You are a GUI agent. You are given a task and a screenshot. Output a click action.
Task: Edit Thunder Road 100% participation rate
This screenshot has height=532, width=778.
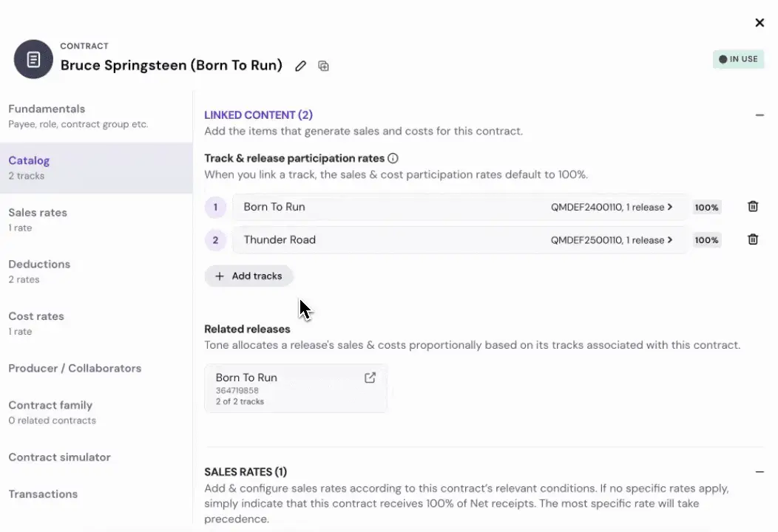706,240
